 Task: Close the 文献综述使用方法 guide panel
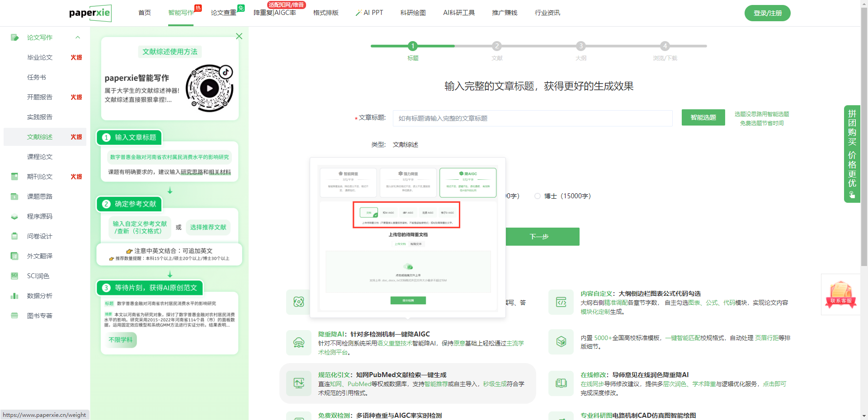pos(239,36)
